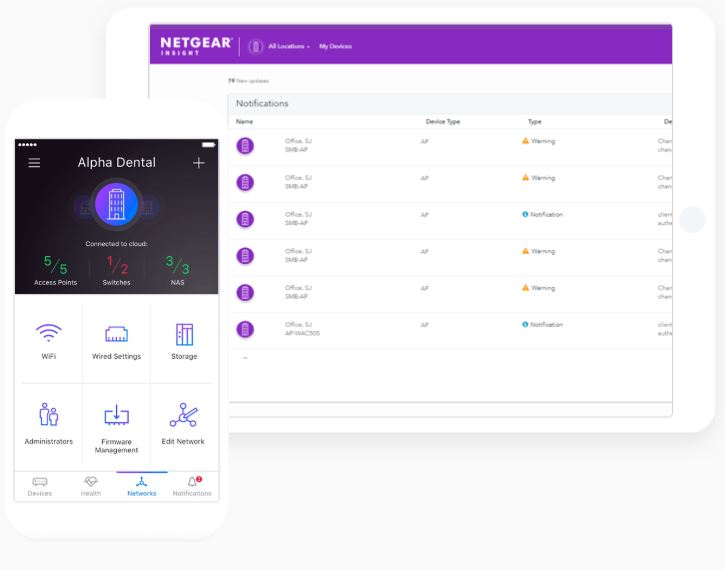The image size is (725, 570).
Task: Tap the plus icon beside Alpha Dental
Action: click(199, 163)
